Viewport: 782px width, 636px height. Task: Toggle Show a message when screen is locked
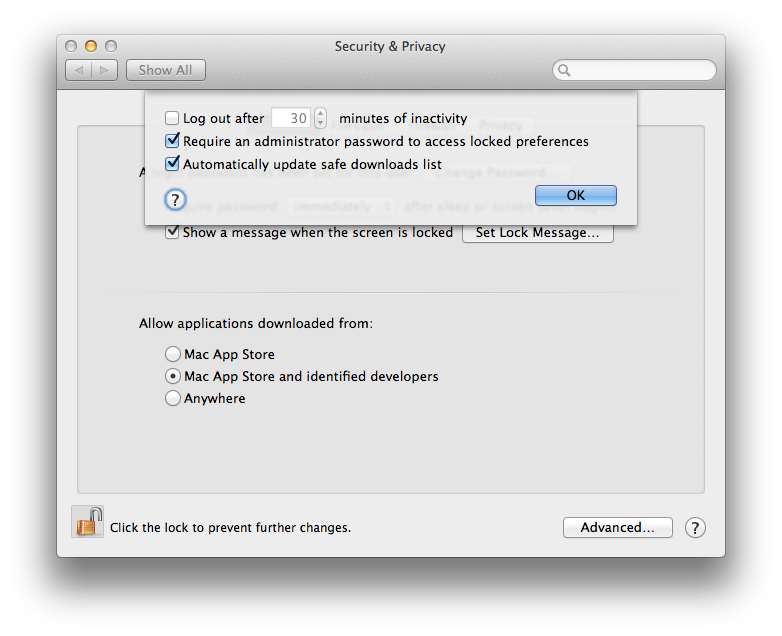(x=172, y=232)
